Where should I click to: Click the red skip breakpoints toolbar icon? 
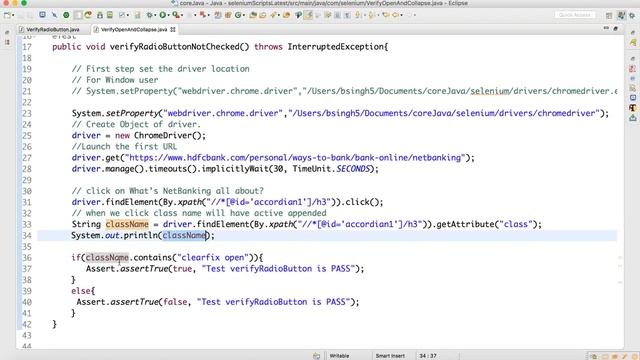point(202,15)
